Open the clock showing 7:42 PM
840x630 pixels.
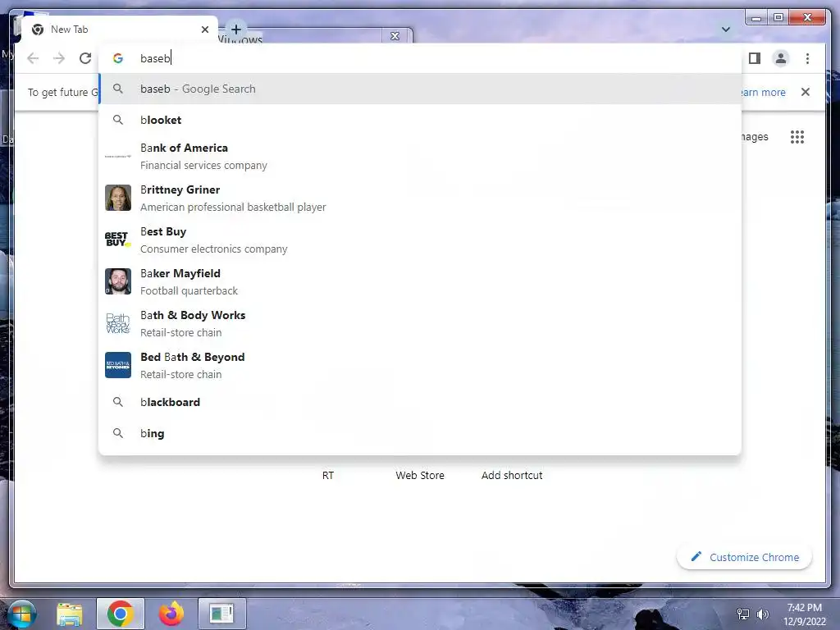pyautogui.click(x=804, y=614)
